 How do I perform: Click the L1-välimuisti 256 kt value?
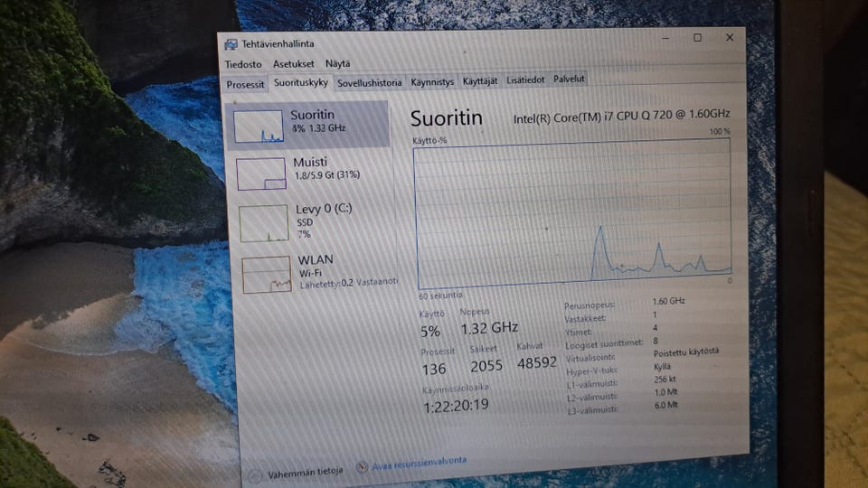click(x=665, y=380)
